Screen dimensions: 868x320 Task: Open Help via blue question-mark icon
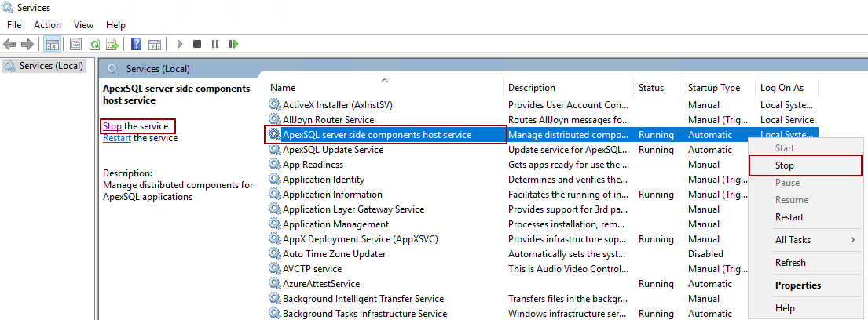[x=137, y=44]
